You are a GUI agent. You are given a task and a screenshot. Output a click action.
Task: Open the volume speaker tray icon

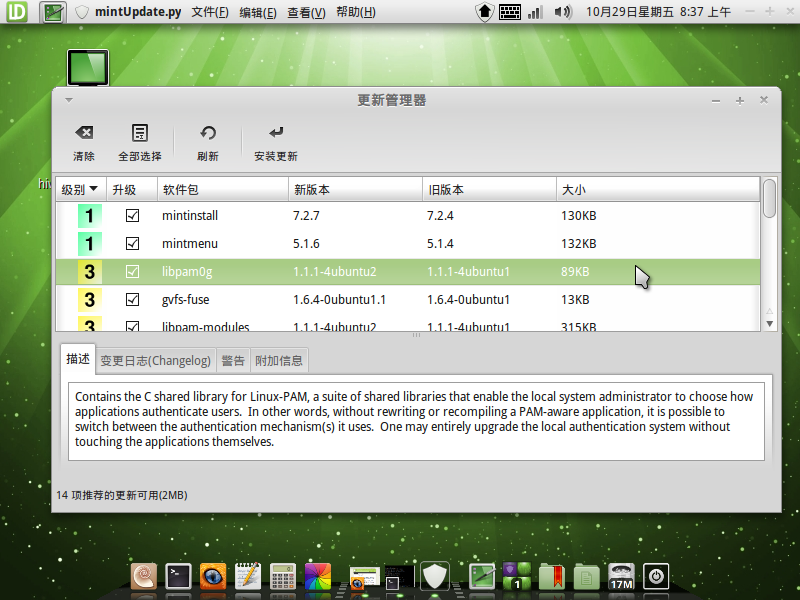pos(563,12)
